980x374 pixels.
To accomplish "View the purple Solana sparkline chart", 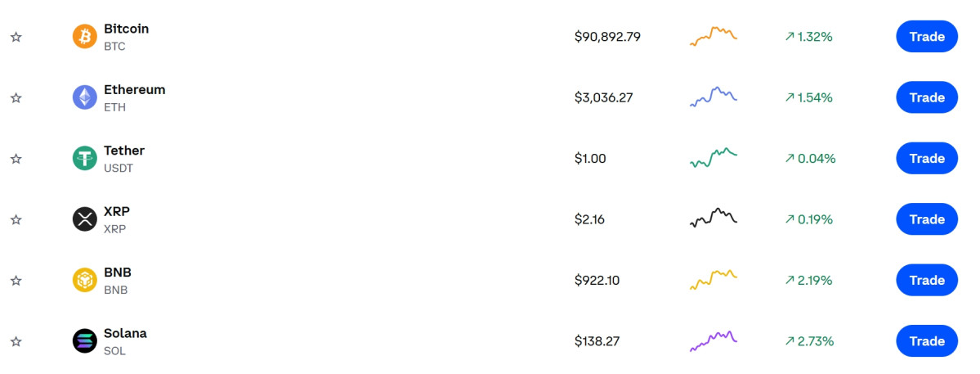I will click(713, 340).
